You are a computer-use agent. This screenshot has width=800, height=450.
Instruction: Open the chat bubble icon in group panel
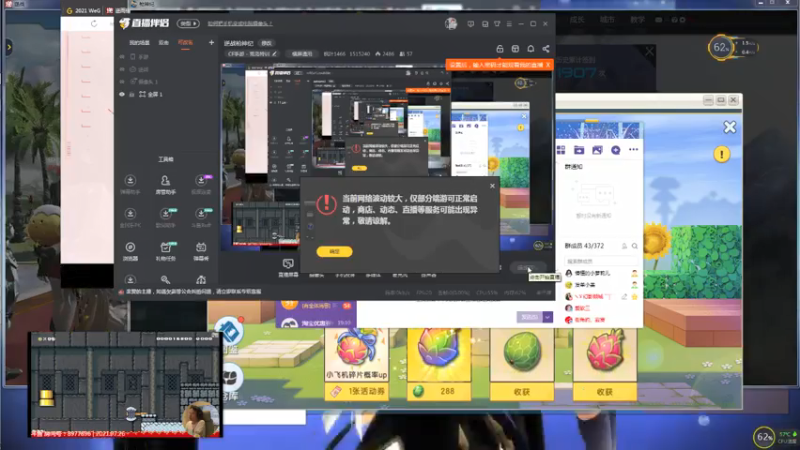coord(615,149)
